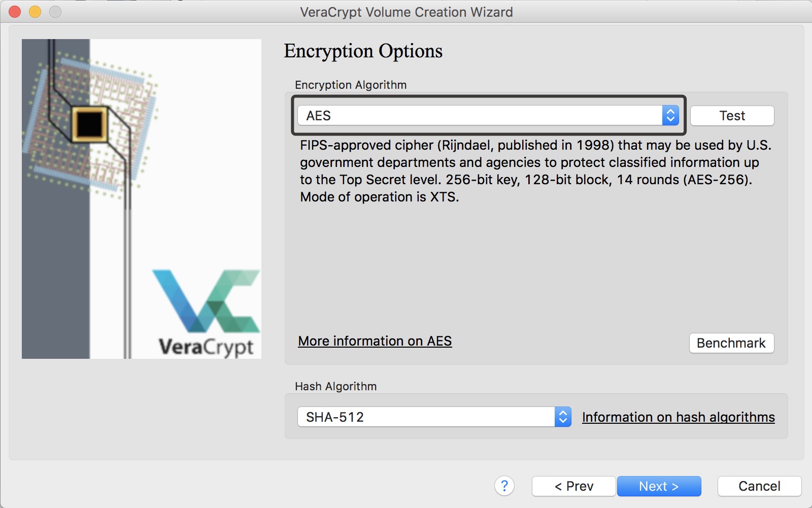The image size is (812, 508).
Task: Click the blue arrows on the AES selector
Action: click(x=670, y=116)
